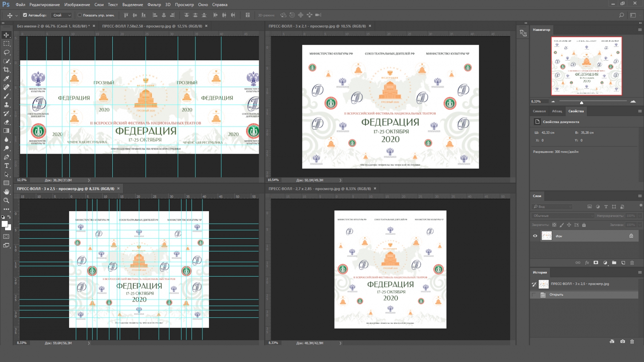Click the Navigator zoom slider handle
This screenshot has width=644, height=362.
point(581,103)
